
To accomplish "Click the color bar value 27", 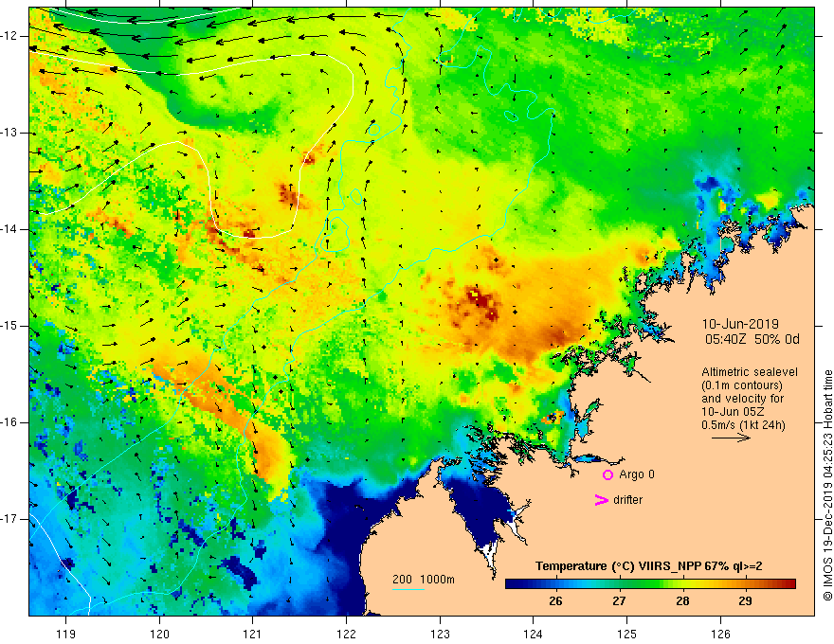I will tap(619, 601).
